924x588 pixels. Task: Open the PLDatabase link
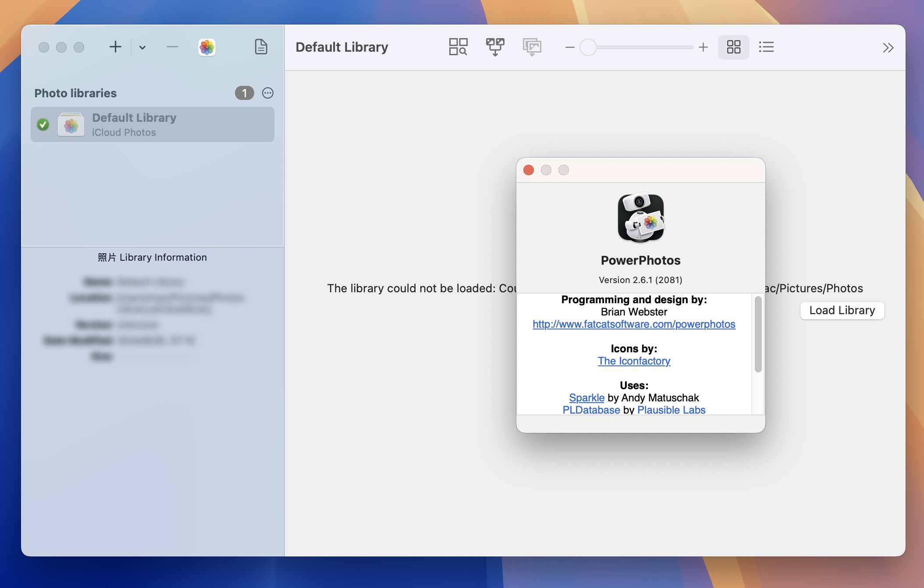(x=591, y=410)
